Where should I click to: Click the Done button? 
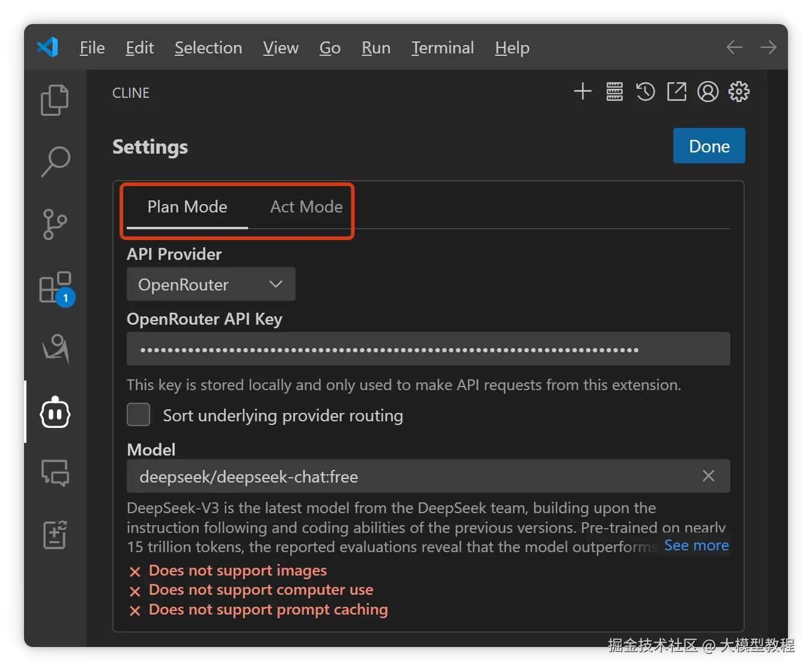[x=709, y=146]
